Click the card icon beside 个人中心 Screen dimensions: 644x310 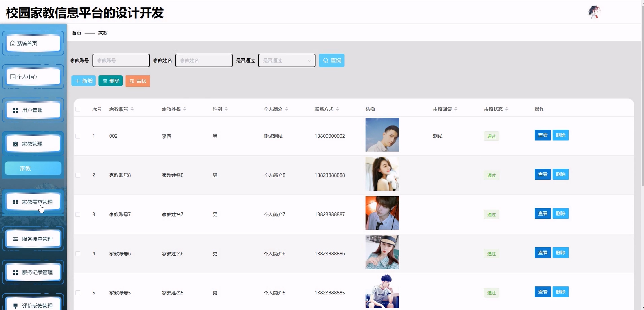(13, 77)
